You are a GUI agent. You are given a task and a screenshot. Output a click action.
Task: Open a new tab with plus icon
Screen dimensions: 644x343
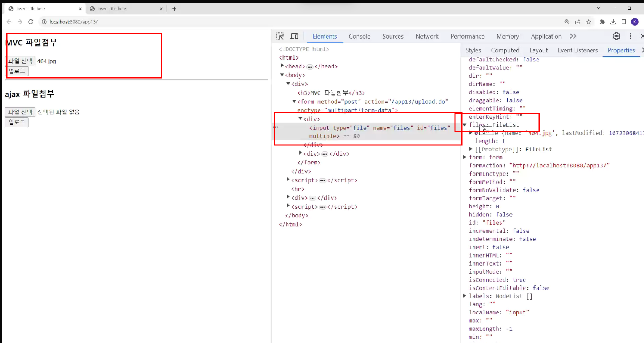(174, 9)
